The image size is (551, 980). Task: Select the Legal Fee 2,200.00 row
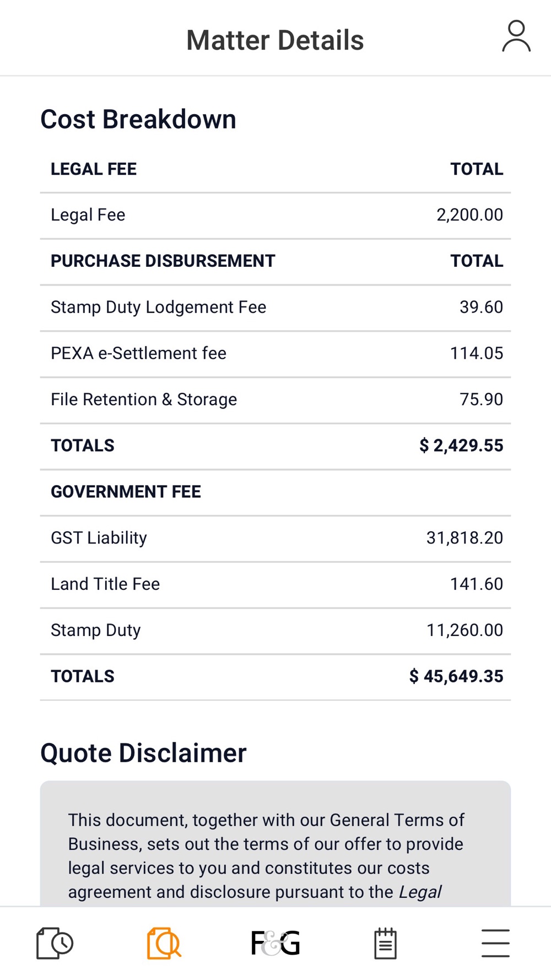pyautogui.click(x=275, y=215)
